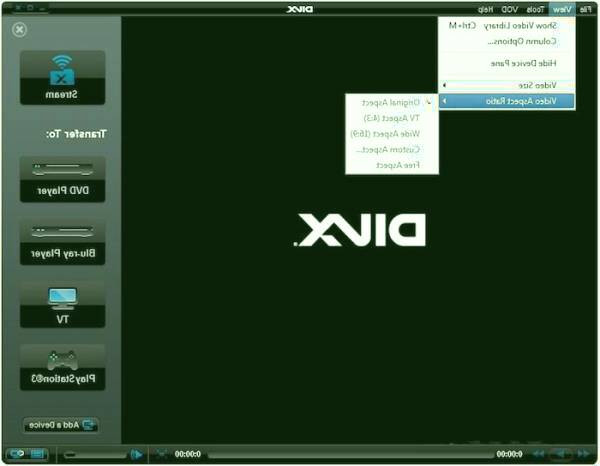The height and width of the screenshot is (466, 600).
Task: Expand the Video Aspect Ratio submenu
Action: tap(507, 101)
